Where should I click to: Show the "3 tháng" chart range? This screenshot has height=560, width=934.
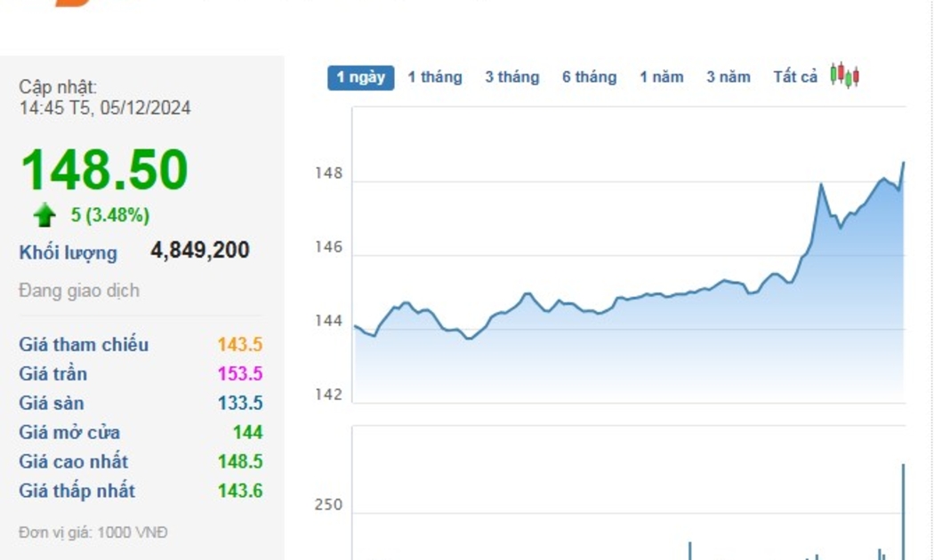[511, 77]
